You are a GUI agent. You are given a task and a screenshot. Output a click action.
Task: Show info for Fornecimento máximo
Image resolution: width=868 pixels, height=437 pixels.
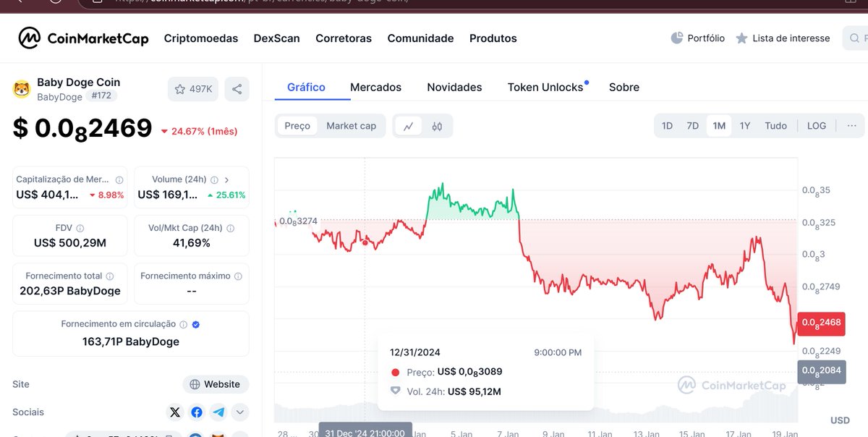tap(238, 276)
